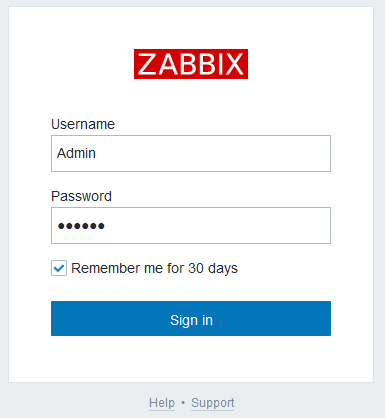Click the Username label text
This screenshot has height=418, width=385.
83,124
